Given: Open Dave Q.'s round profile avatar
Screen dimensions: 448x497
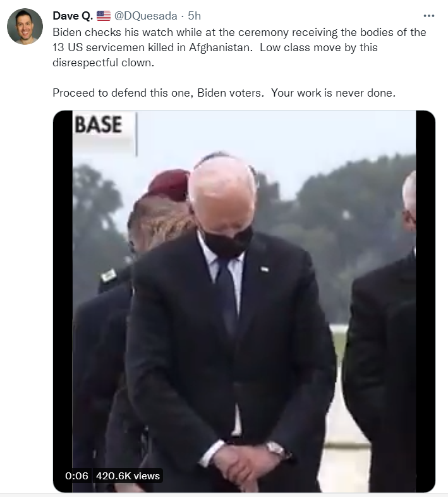Looking at the screenshot, I should [25, 27].
